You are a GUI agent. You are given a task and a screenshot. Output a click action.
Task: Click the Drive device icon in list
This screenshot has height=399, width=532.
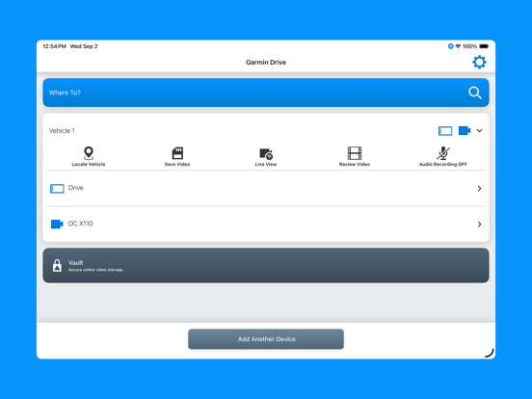[57, 189]
